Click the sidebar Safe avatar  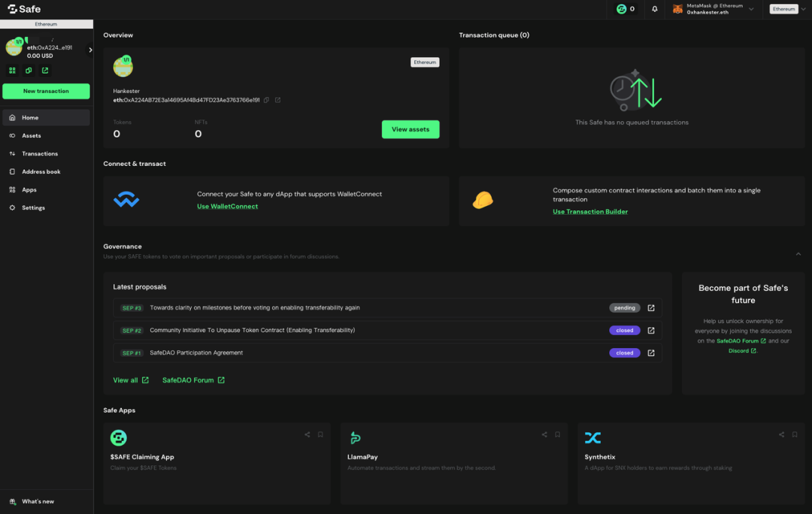click(x=14, y=47)
